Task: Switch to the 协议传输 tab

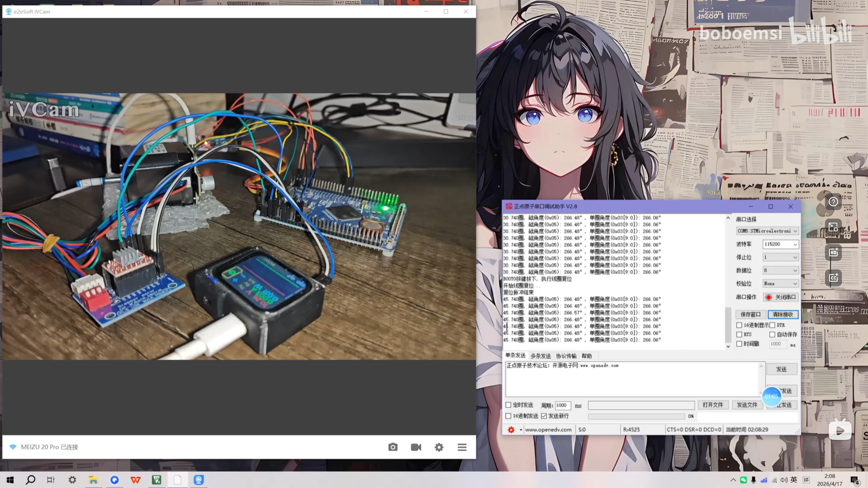Action: point(566,356)
